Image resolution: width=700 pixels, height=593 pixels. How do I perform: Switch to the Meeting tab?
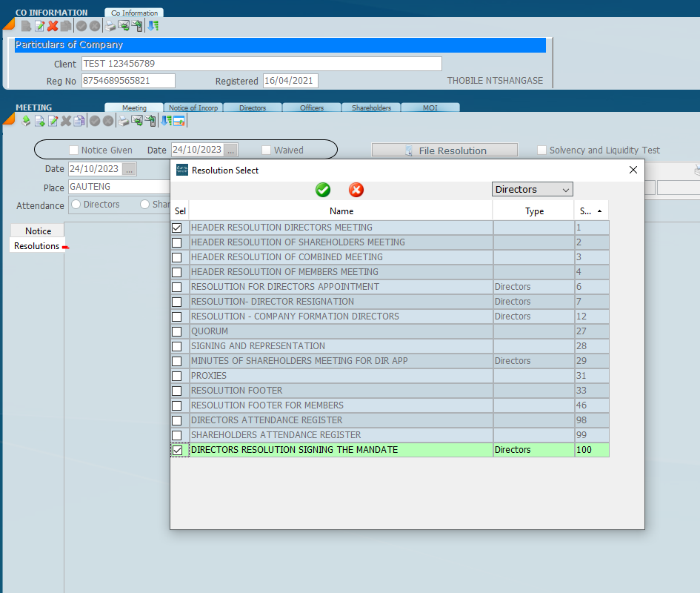coord(134,107)
